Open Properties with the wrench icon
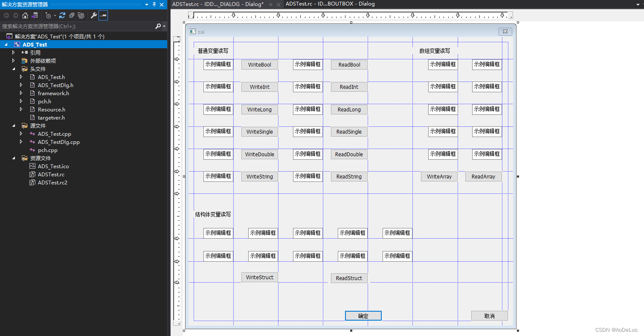Image resolution: width=644 pixels, height=336 pixels. (94, 15)
